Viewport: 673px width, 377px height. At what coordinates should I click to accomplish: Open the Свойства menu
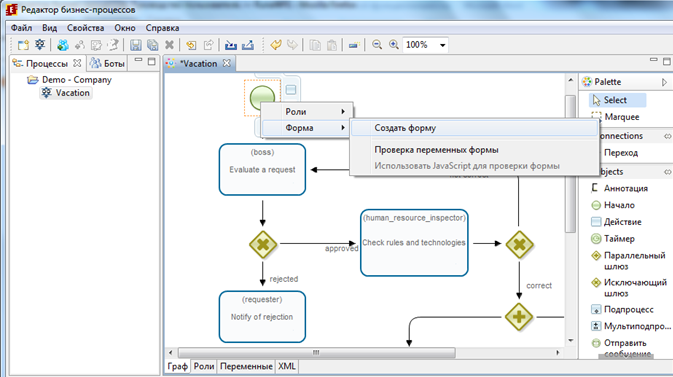[85, 28]
